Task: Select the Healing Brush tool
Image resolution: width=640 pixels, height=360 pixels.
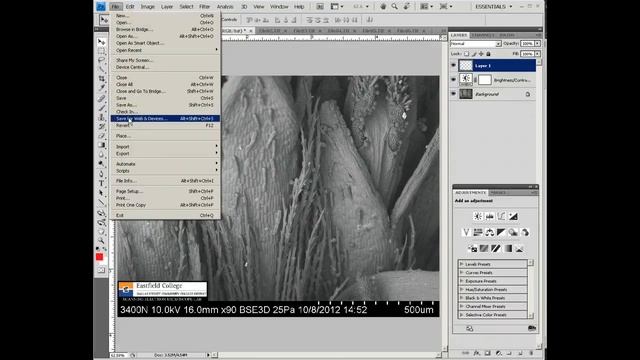Action: click(x=101, y=99)
